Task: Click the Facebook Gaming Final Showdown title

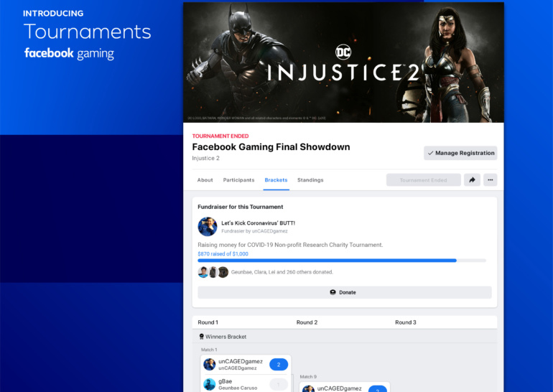Action: coord(271,147)
